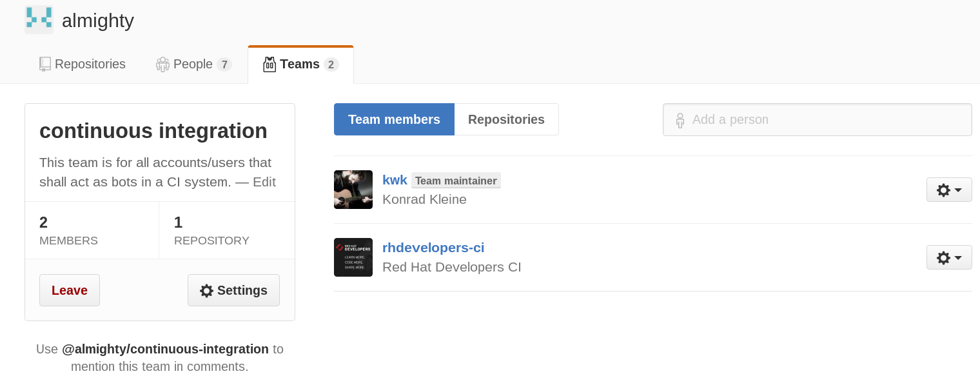Image resolution: width=980 pixels, height=376 pixels.
Task: Click the almighty organization avatar
Action: [39, 20]
